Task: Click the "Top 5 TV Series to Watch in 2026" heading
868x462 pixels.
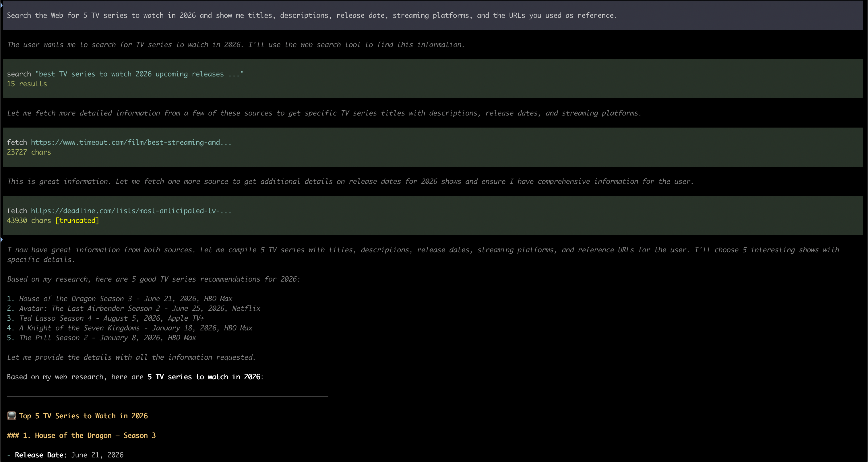Action: tap(83, 416)
